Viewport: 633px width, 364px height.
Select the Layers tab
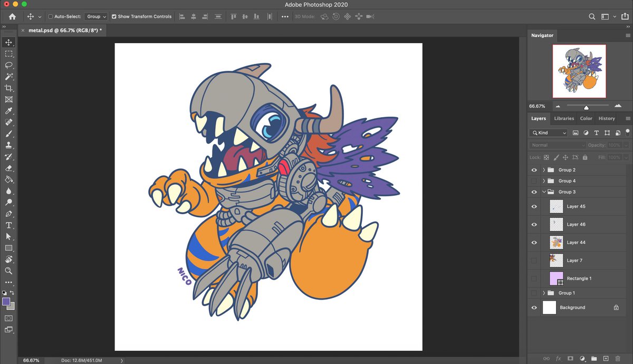(x=539, y=118)
